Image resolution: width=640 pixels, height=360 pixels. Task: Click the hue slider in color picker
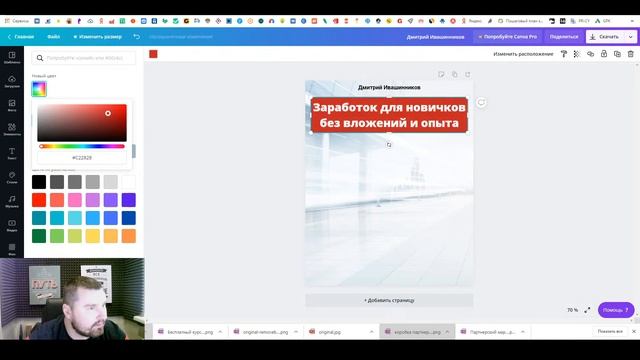click(x=82, y=146)
